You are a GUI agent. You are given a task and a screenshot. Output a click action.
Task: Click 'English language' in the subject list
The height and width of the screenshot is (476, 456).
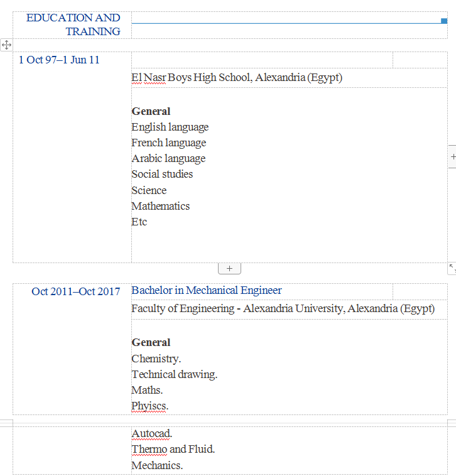pos(170,127)
